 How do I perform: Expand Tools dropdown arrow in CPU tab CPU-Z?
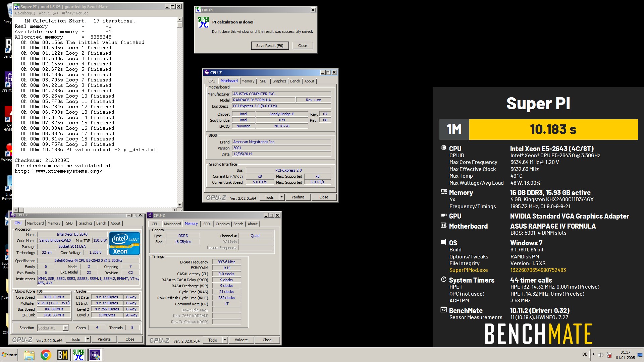coord(88,339)
